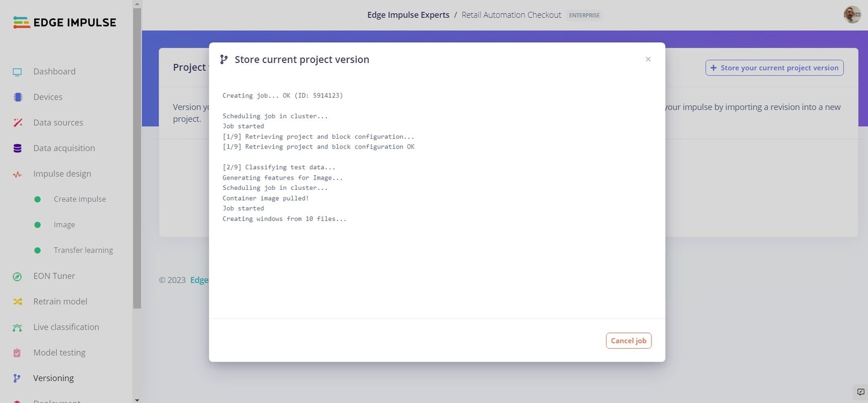Follow the Edge Impulse Experts breadcrumb link
868x403 pixels.
click(408, 15)
